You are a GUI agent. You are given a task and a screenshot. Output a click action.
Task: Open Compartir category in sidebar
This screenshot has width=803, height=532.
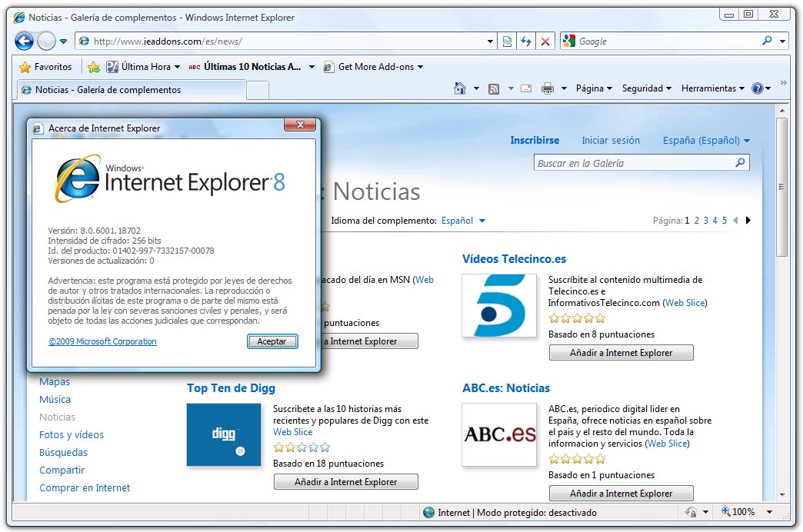pos(62,470)
